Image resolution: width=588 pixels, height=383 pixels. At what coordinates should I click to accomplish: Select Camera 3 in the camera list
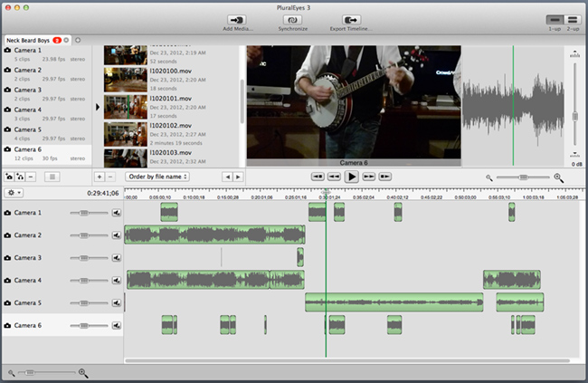click(x=27, y=91)
